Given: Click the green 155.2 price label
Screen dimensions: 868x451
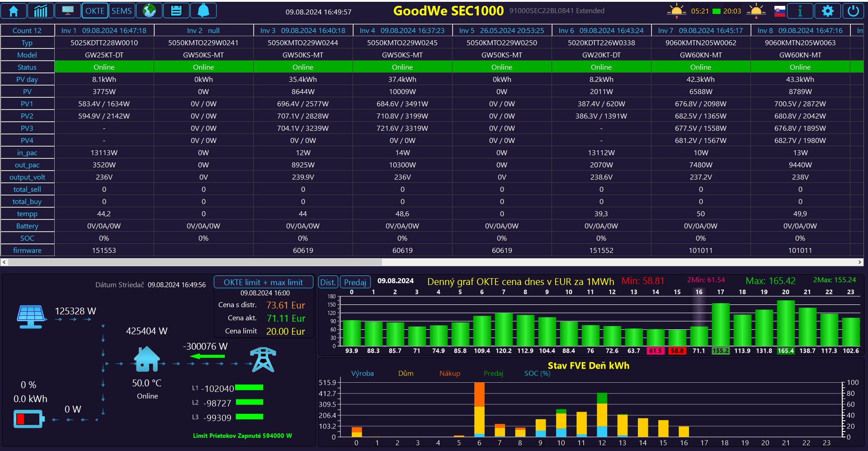Looking at the screenshot, I should [721, 351].
